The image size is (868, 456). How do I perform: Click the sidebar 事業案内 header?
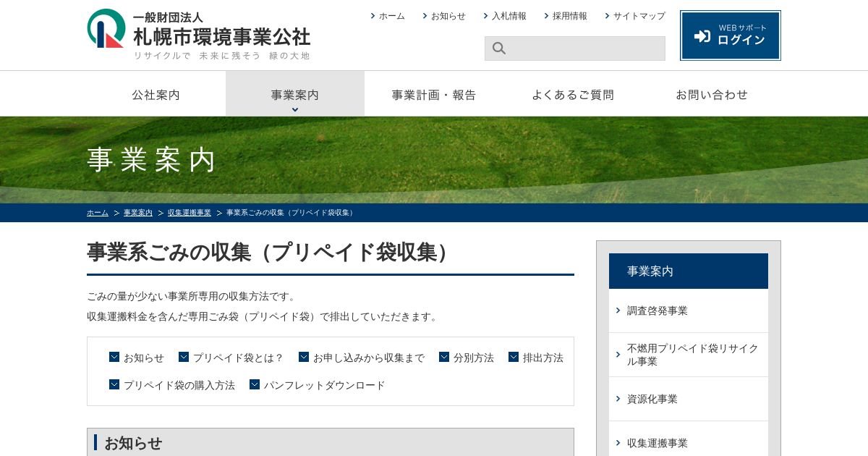[689, 271]
